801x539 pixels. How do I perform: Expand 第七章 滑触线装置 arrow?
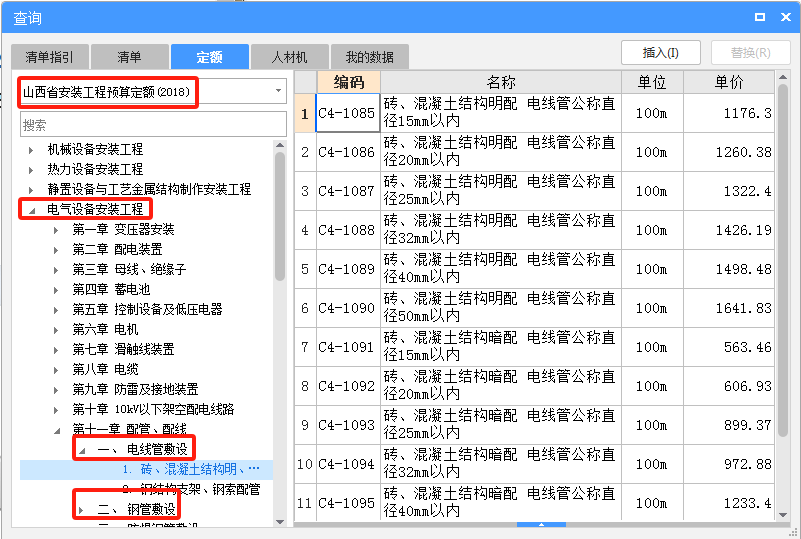coord(56,350)
